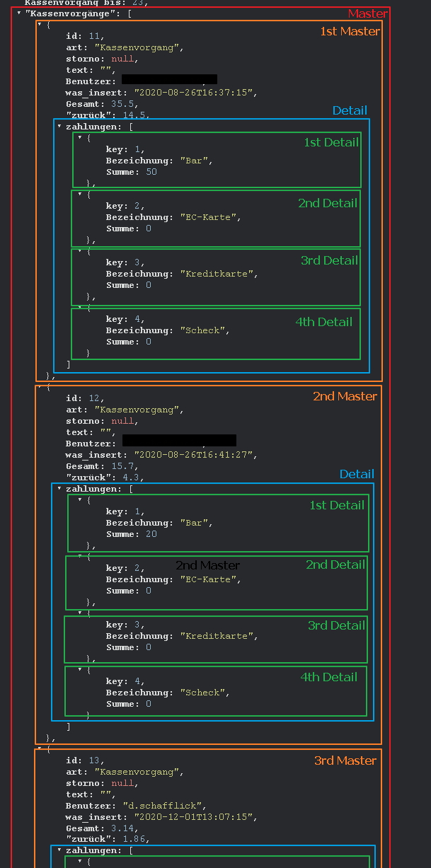This screenshot has width=431, height=868.
Task: Collapse the zahlungen array under id 11
Action: click(59, 127)
